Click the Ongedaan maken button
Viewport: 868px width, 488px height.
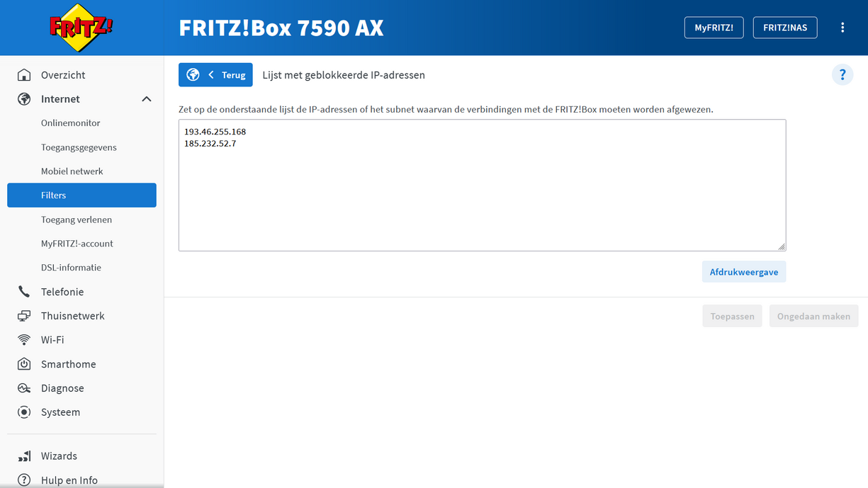pyautogui.click(x=813, y=316)
